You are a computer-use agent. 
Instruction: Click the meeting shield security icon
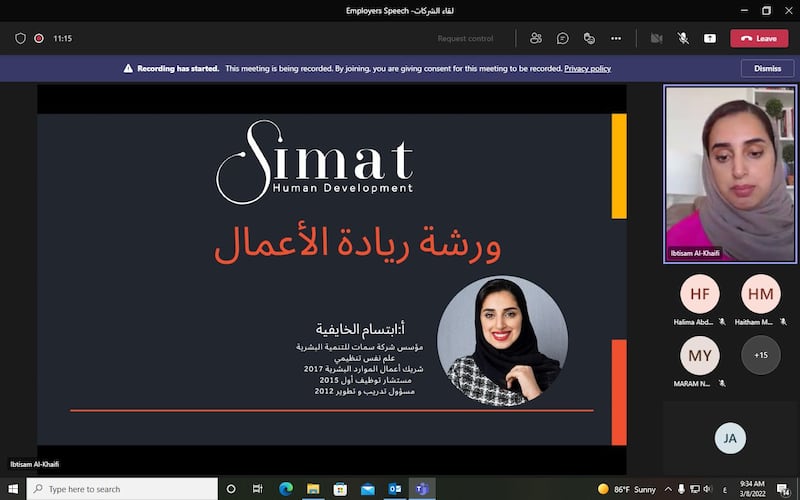pos(20,38)
